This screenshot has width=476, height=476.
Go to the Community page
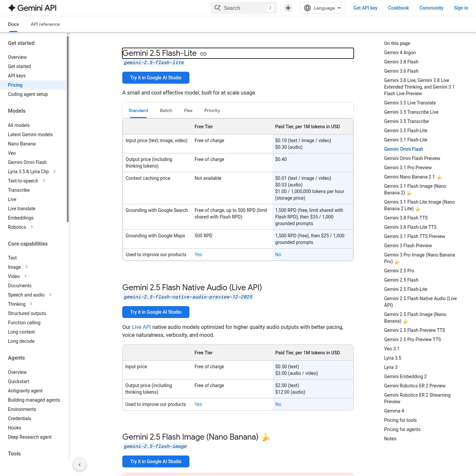pyautogui.click(x=431, y=8)
